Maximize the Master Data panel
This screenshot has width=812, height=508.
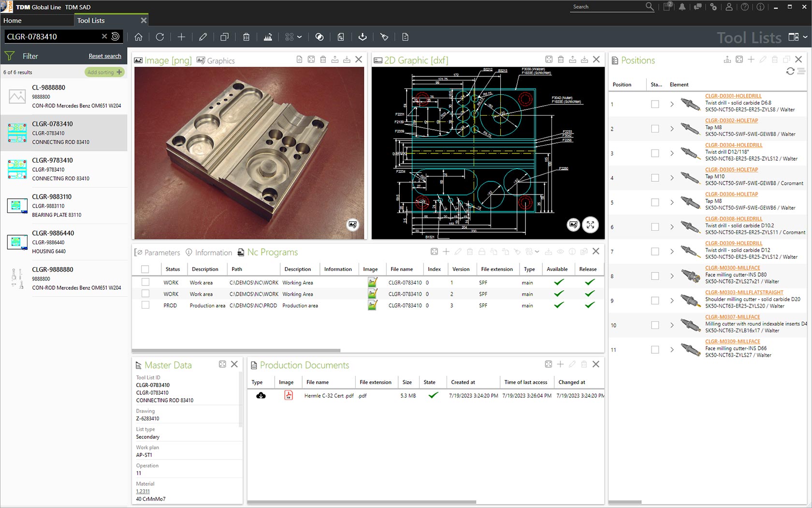point(222,364)
